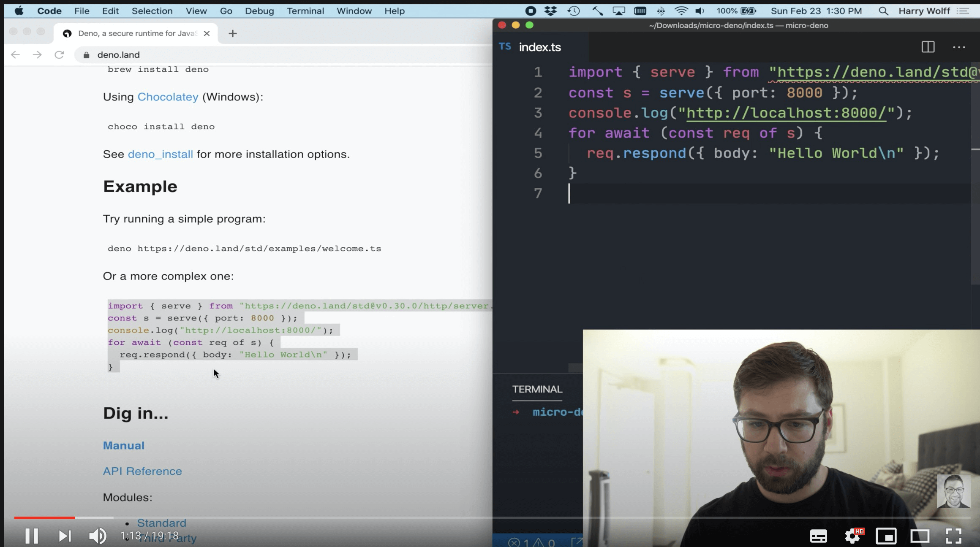The image size is (980, 547).
Task: Close the Deno browser tab
Action: click(207, 33)
